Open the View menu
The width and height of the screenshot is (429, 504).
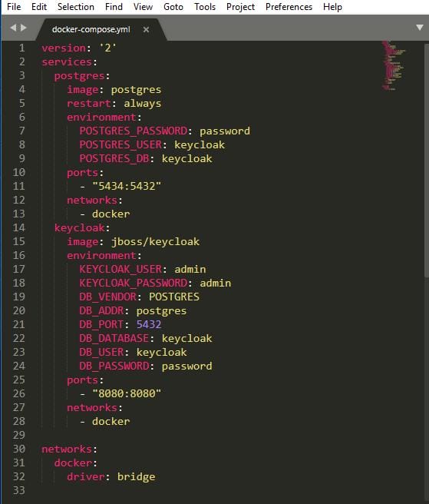pos(143,7)
